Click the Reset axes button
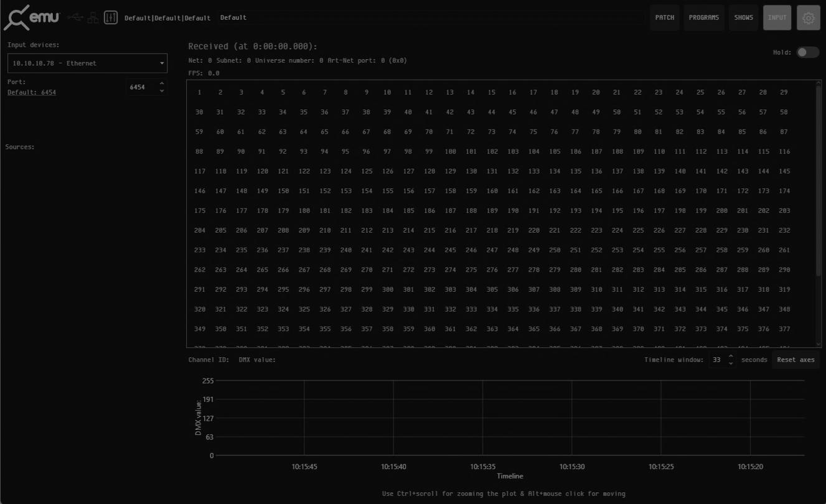Screen dimensions: 826x504 795,360
